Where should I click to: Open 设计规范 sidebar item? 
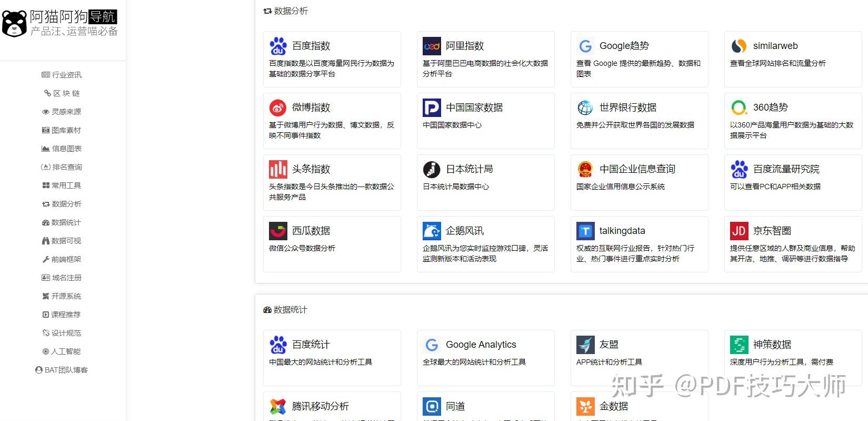62,333
